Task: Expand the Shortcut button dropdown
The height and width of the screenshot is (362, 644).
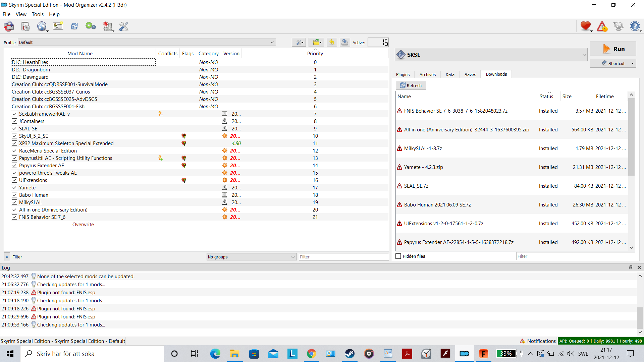Action: pyautogui.click(x=633, y=63)
